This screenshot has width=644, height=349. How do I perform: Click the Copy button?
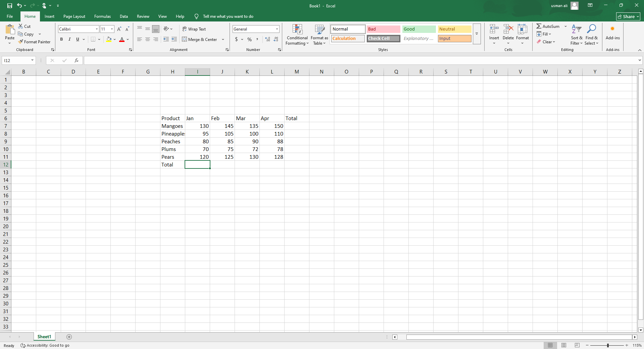pos(26,34)
